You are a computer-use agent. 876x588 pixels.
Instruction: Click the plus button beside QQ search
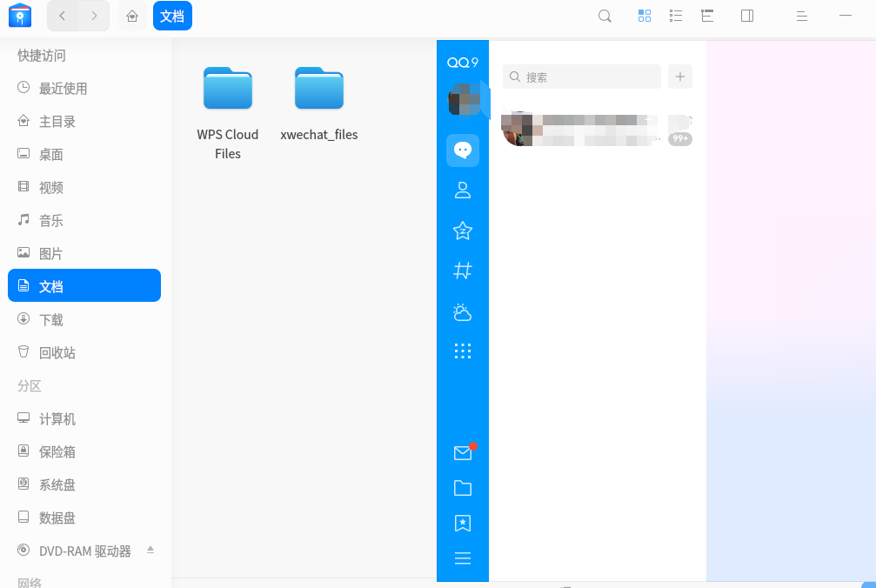[x=680, y=77]
